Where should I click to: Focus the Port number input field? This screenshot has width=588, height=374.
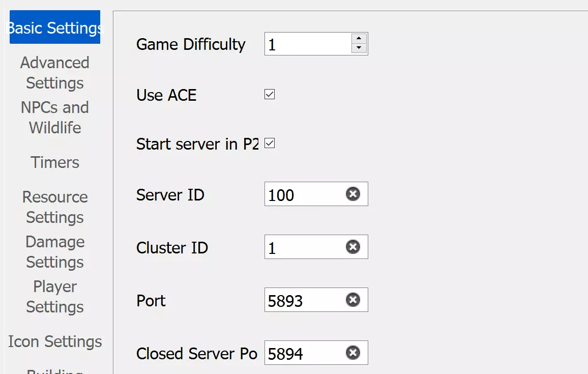pos(304,300)
